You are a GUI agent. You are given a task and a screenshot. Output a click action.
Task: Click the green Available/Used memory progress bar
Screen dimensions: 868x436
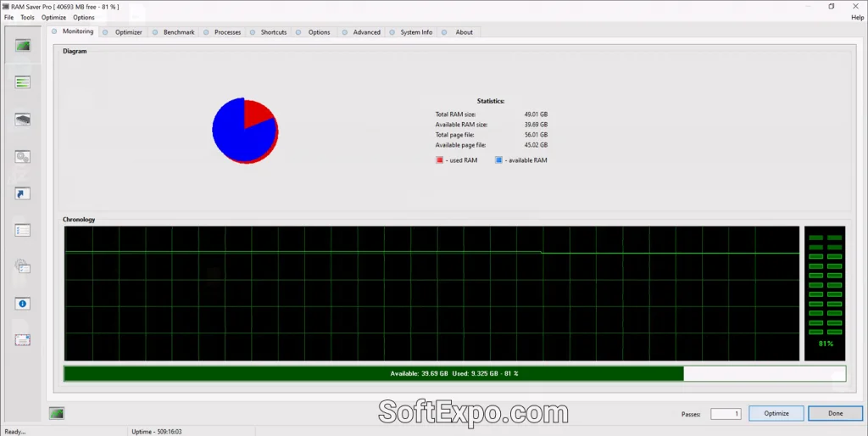click(454, 373)
